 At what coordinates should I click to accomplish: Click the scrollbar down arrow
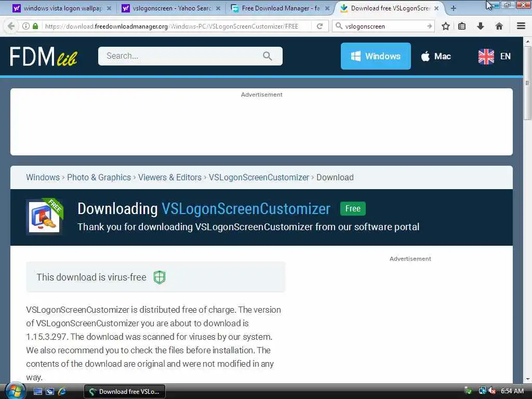click(x=527, y=379)
